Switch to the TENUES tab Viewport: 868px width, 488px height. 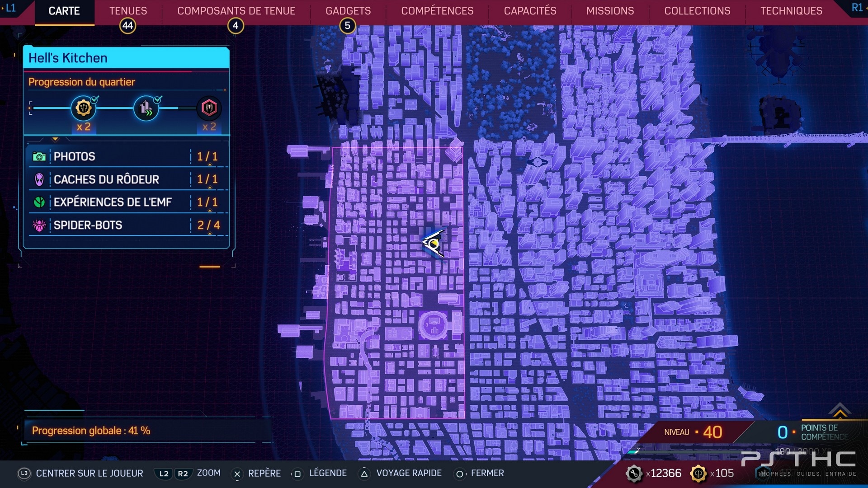[x=128, y=11]
